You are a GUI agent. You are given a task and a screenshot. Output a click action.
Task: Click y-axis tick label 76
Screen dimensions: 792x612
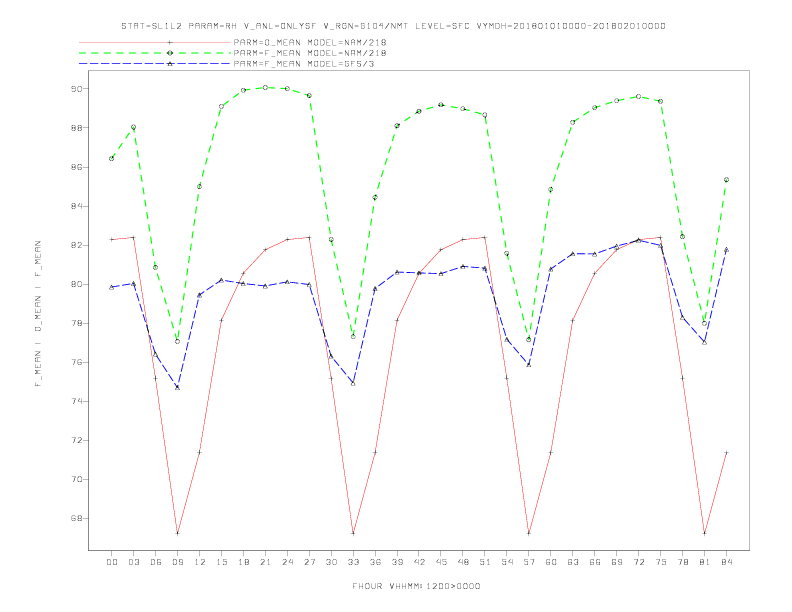point(76,363)
